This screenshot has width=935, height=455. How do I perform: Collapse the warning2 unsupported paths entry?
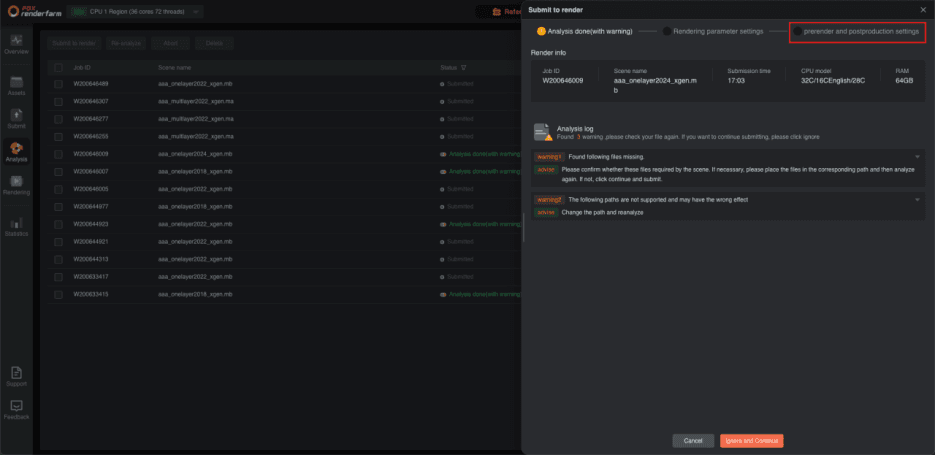(917, 200)
